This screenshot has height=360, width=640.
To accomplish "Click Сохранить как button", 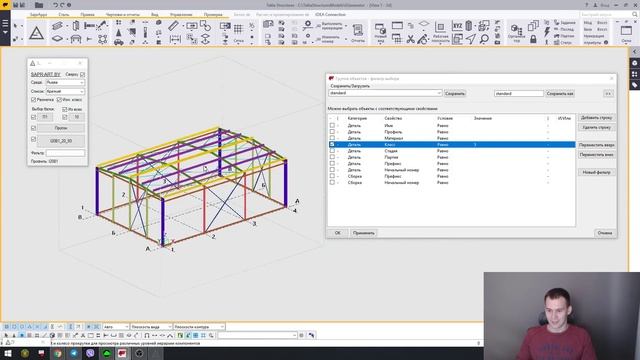I will coord(560,93).
